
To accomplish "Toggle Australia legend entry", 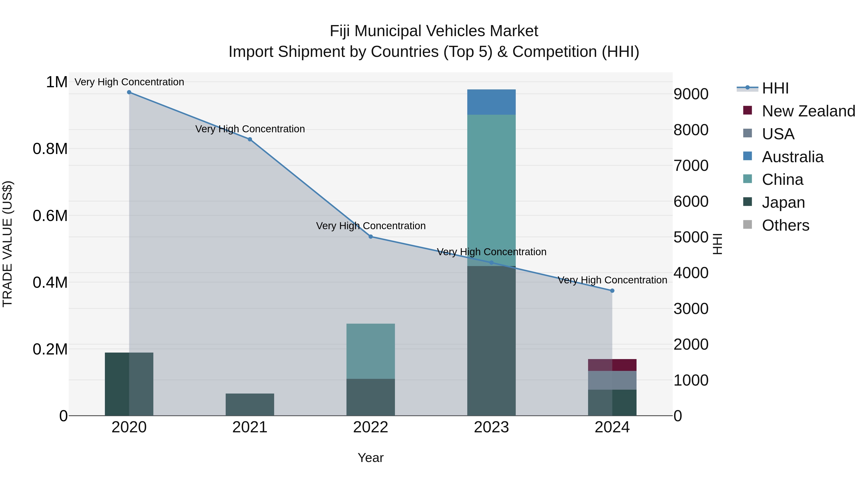I will pos(783,157).
